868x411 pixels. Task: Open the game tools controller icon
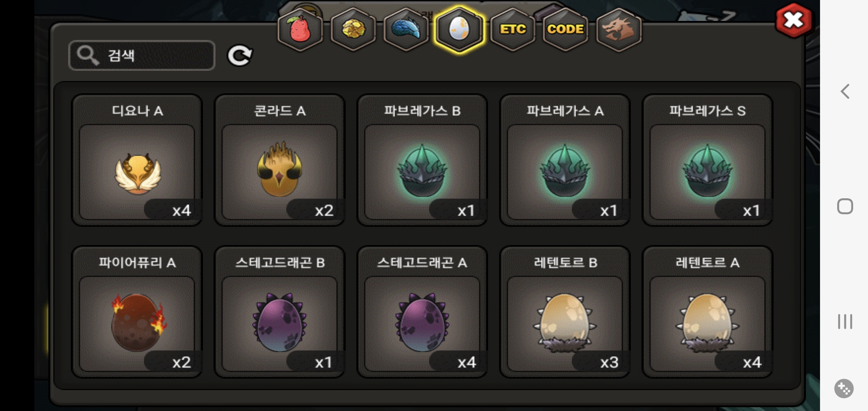point(844,389)
